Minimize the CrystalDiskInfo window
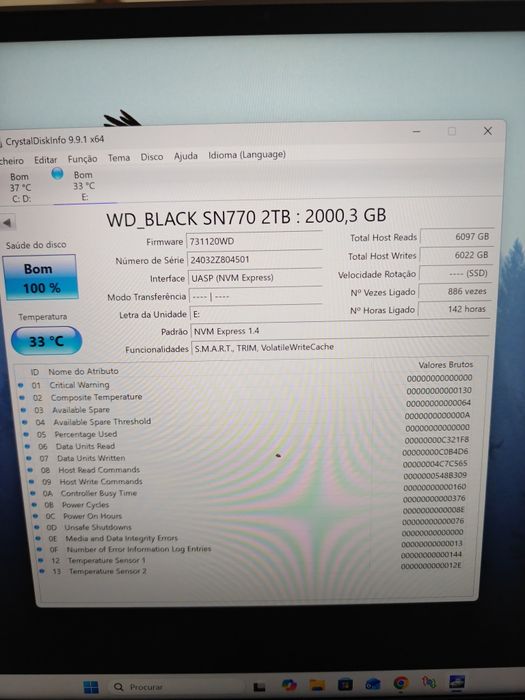Image resolution: width=525 pixels, height=700 pixels. 416,132
